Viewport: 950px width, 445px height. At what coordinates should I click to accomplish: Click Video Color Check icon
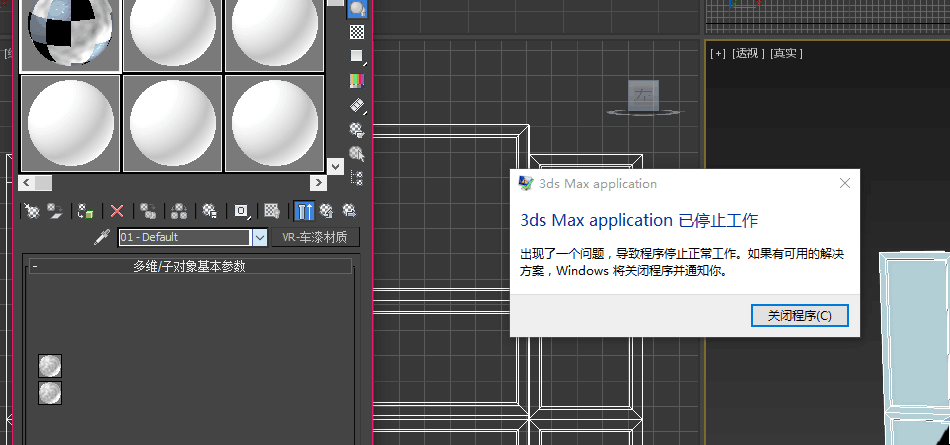357,81
